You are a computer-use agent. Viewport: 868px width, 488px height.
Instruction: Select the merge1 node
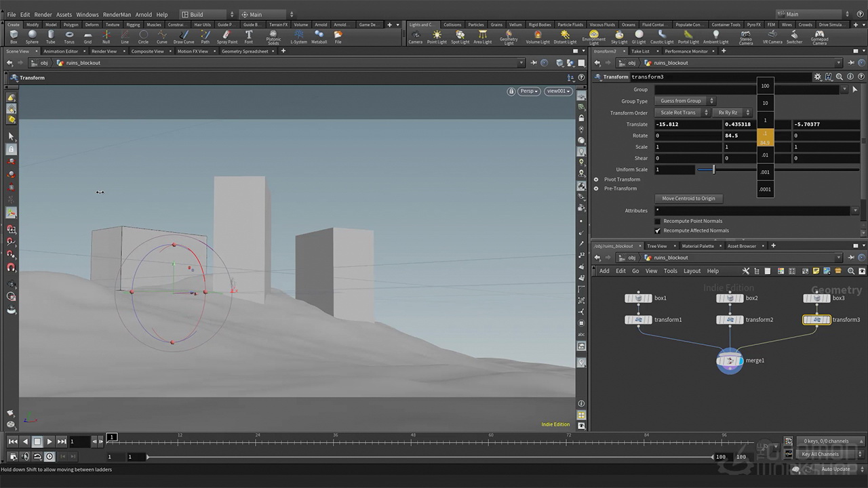pyautogui.click(x=730, y=361)
